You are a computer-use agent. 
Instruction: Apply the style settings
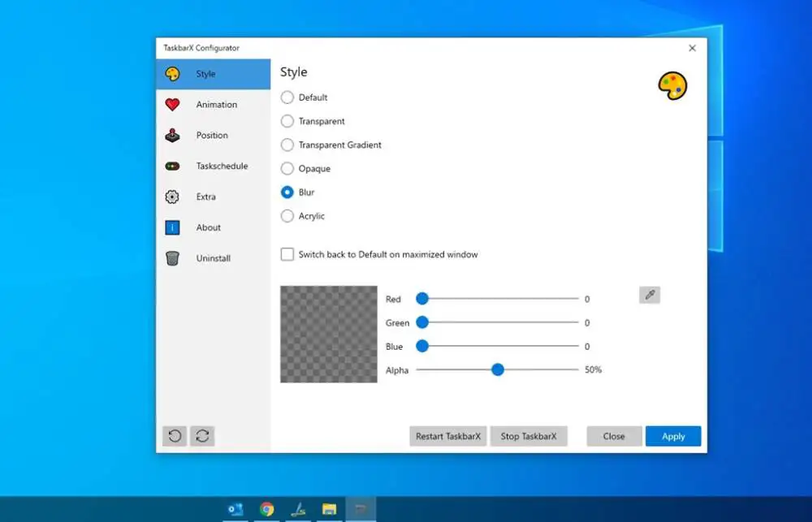(673, 436)
